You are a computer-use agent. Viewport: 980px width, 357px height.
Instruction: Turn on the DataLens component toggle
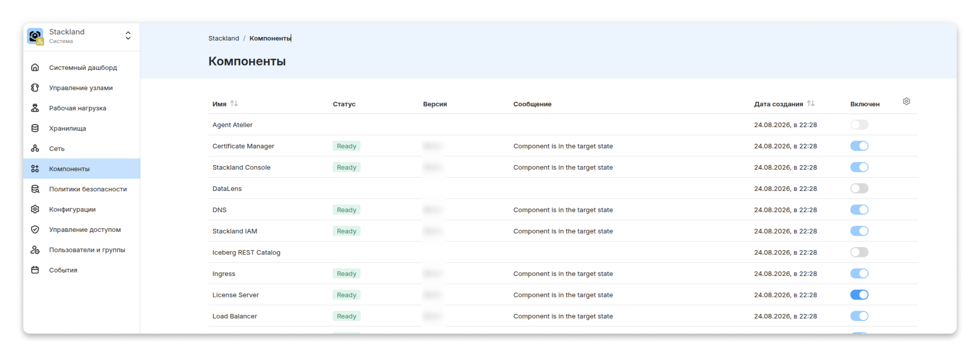coord(859,189)
